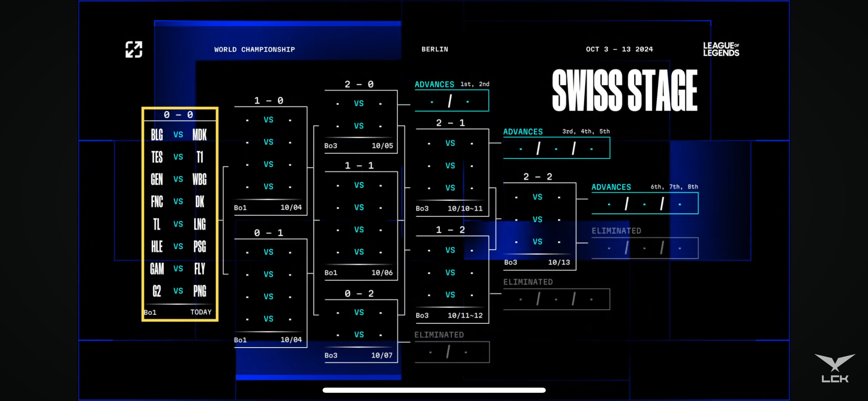The width and height of the screenshot is (868, 401).
Task: Click the 0 – 0 round header
Action: 179,114
